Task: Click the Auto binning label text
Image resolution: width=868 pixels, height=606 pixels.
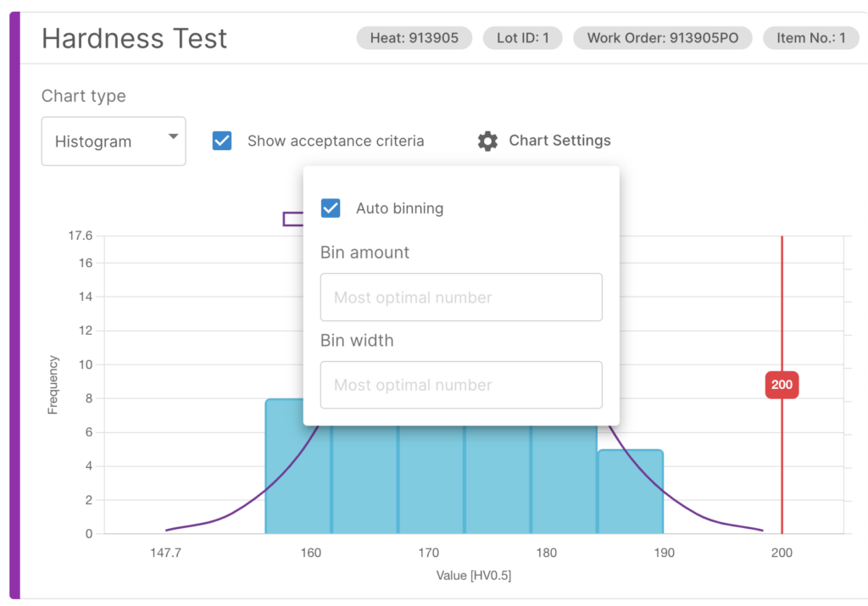Action: tap(400, 208)
